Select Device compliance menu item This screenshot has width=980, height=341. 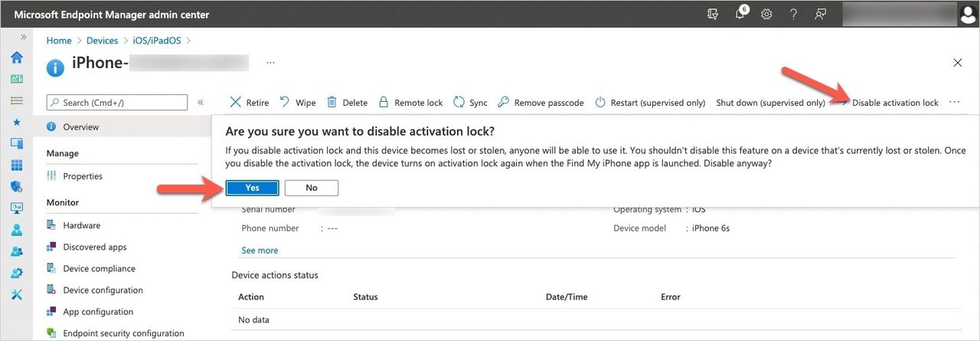pos(99,268)
